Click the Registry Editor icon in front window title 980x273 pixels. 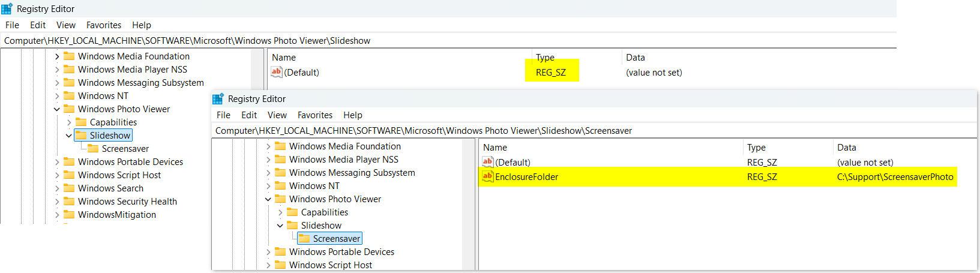pyautogui.click(x=218, y=99)
